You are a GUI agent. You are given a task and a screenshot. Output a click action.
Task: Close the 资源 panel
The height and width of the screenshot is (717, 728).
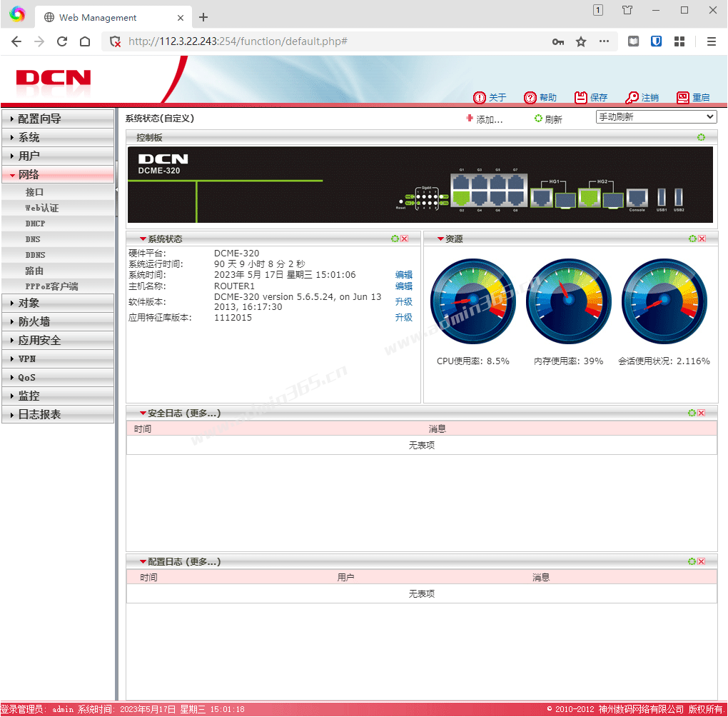(702, 239)
